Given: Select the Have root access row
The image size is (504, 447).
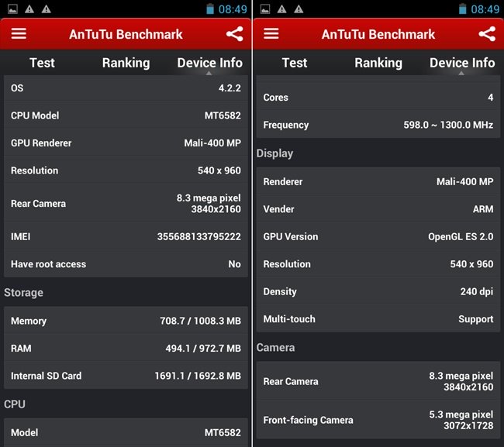Looking at the screenshot, I should (x=126, y=264).
